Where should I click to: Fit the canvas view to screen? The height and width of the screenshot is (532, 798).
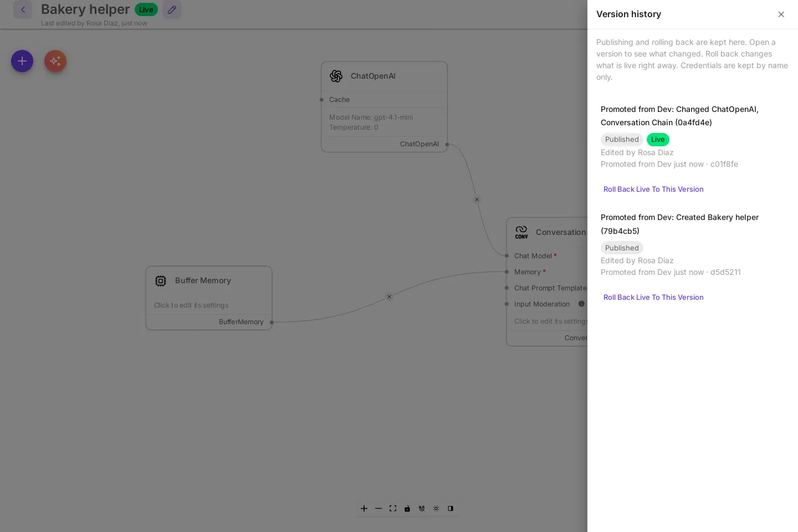tap(393, 508)
